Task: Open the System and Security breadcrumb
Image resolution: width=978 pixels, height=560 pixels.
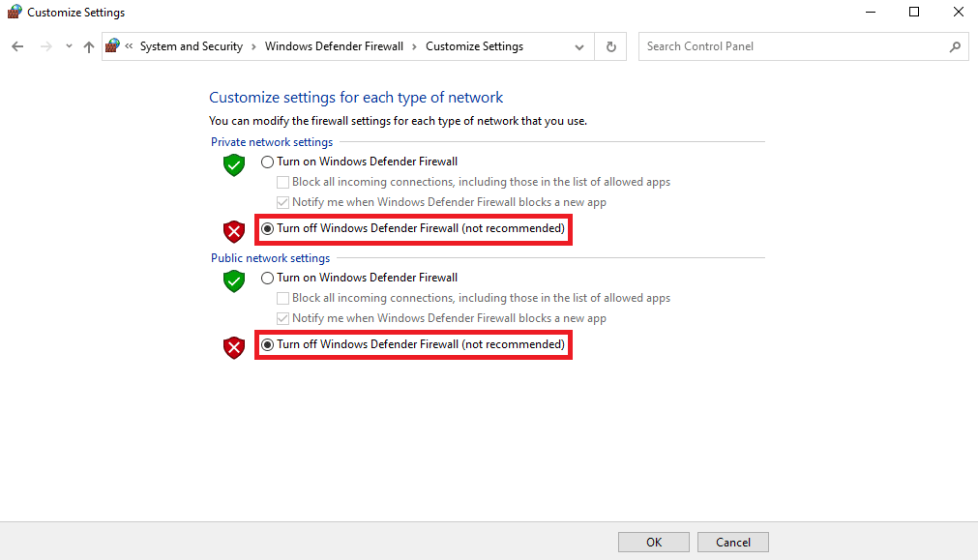Action: 191,46
